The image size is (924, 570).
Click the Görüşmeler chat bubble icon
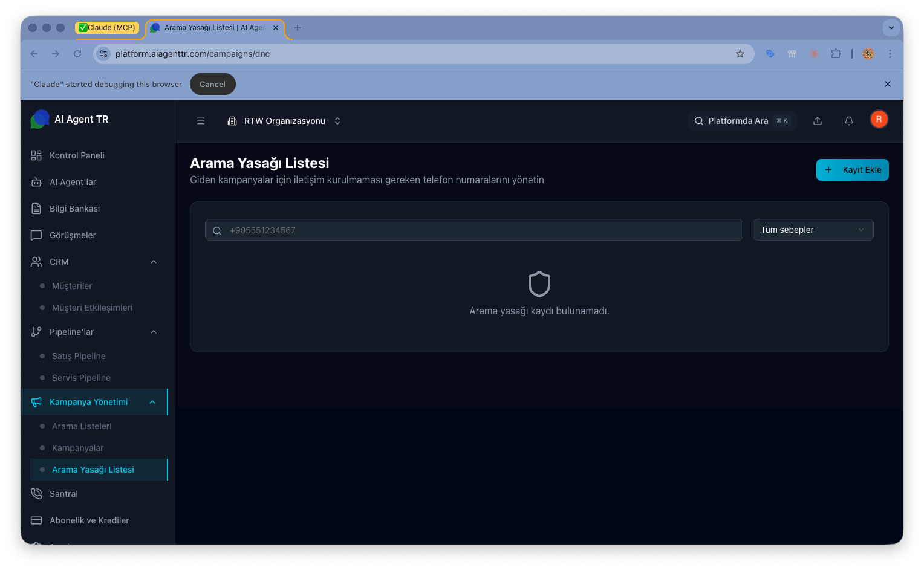click(x=36, y=235)
